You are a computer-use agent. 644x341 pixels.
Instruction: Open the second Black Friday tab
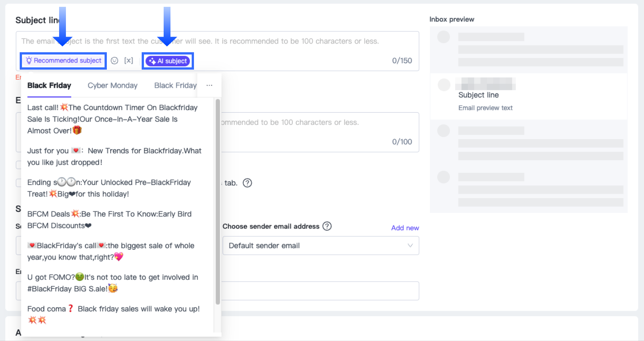click(x=175, y=86)
